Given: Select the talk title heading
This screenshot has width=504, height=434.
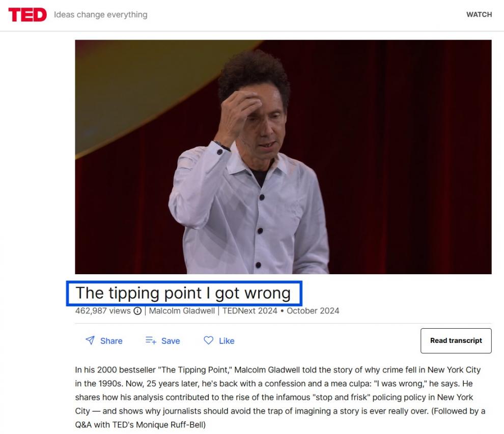Looking at the screenshot, I should (x=183, y=293).
